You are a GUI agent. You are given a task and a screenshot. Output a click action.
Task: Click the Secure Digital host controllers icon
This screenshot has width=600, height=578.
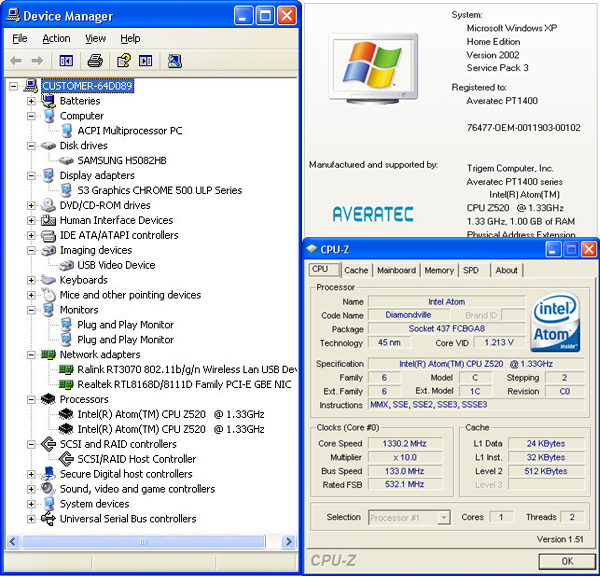48,474
